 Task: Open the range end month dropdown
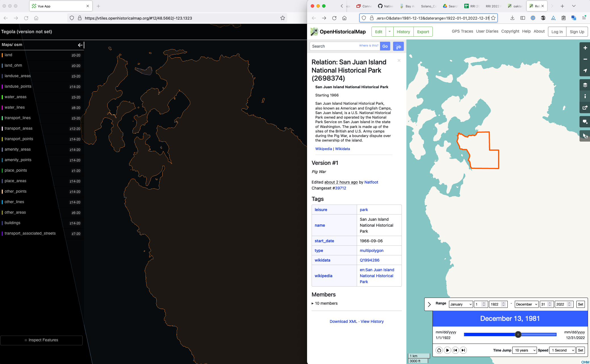tap(526, 304)
